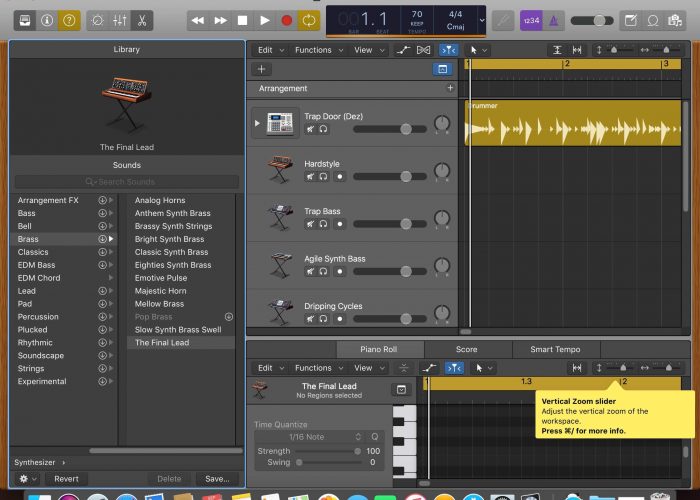
Task: Toggle the global tracks button
Action: tap(442, 69)
